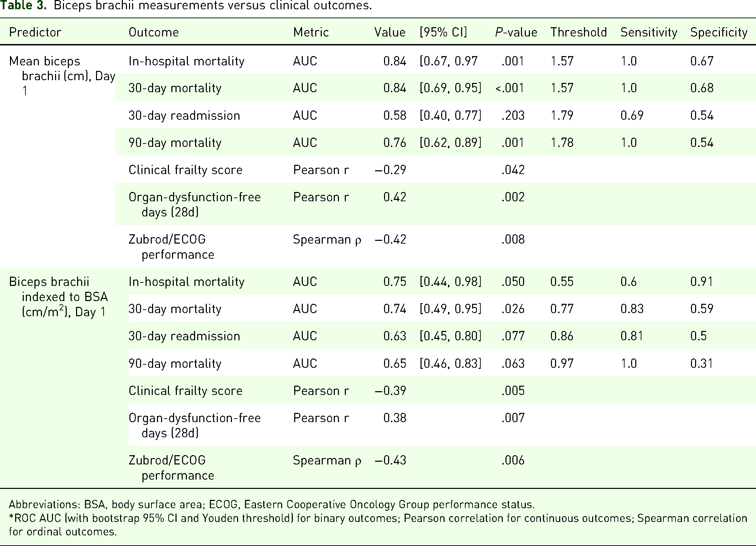Click the Metric column header
756x546 pixels.
[x=311, y=32]
